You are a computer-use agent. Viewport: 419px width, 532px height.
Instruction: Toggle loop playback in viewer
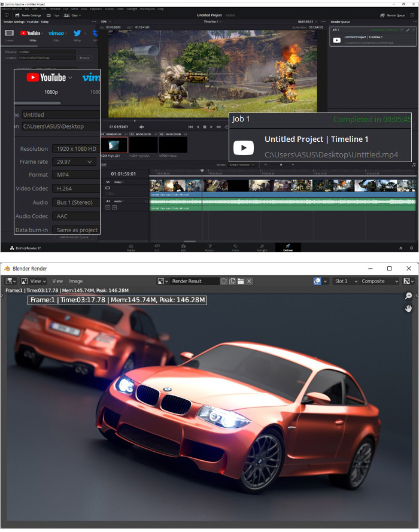coord(226,127)
